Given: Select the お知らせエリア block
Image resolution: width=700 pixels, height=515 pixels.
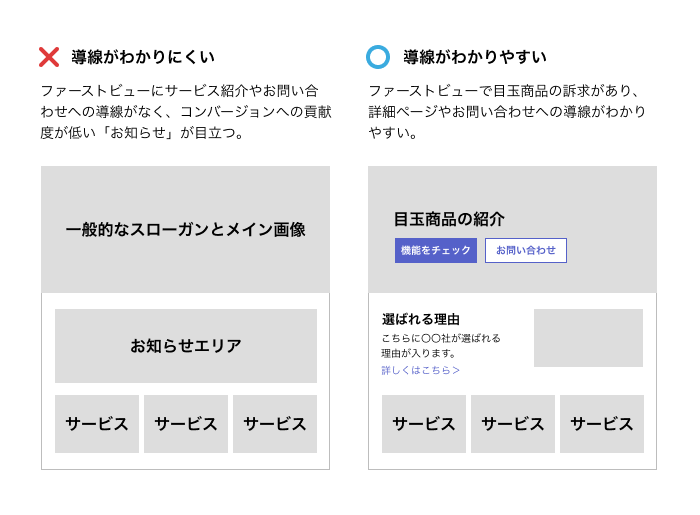Looking at the screenshot, I should coord(186,346).
